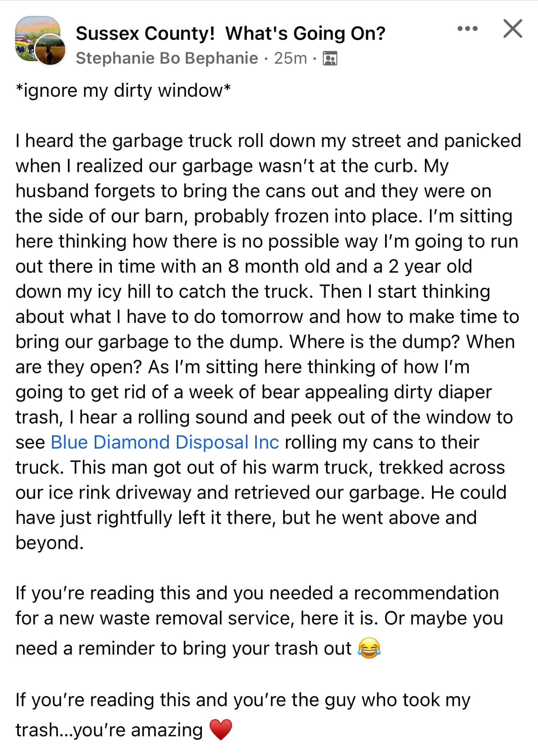Screen dimensions: 538x756
Task: Click the line ending 'needed a recommendation'
Action: [x=257, y=593]
